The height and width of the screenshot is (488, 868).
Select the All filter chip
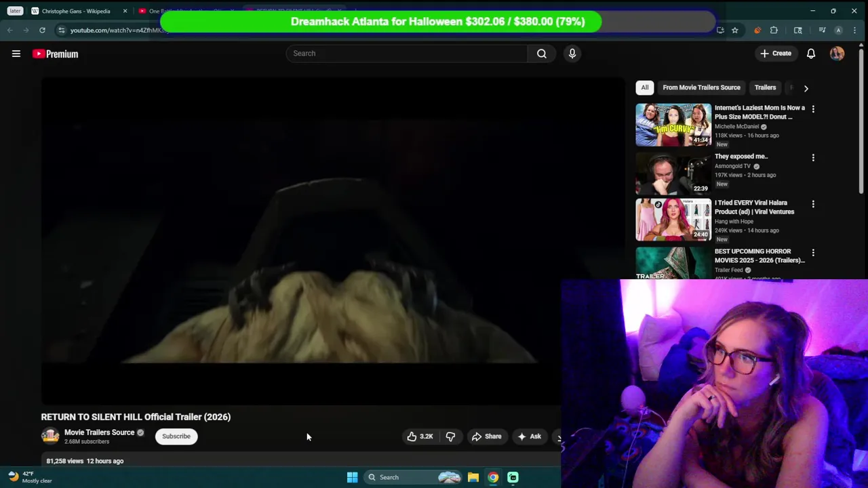pyautogui.click(x=645, y=87)
